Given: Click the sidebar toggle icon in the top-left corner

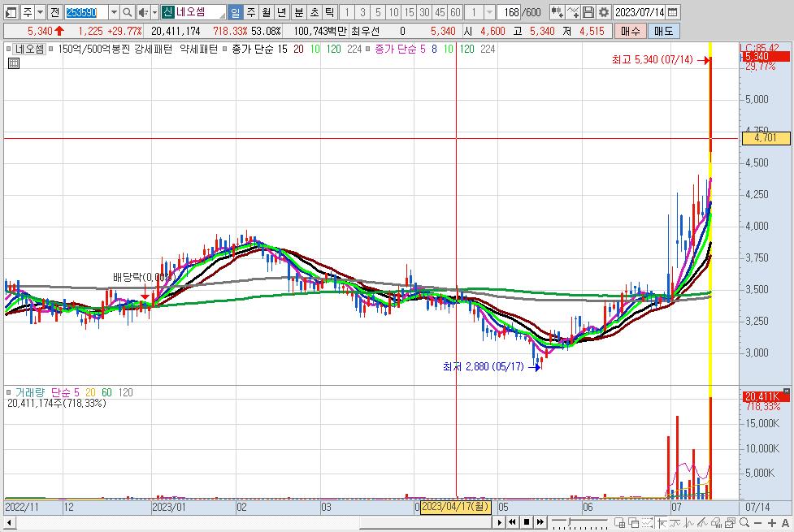Looking at the screenshot, I should (11, 11).
